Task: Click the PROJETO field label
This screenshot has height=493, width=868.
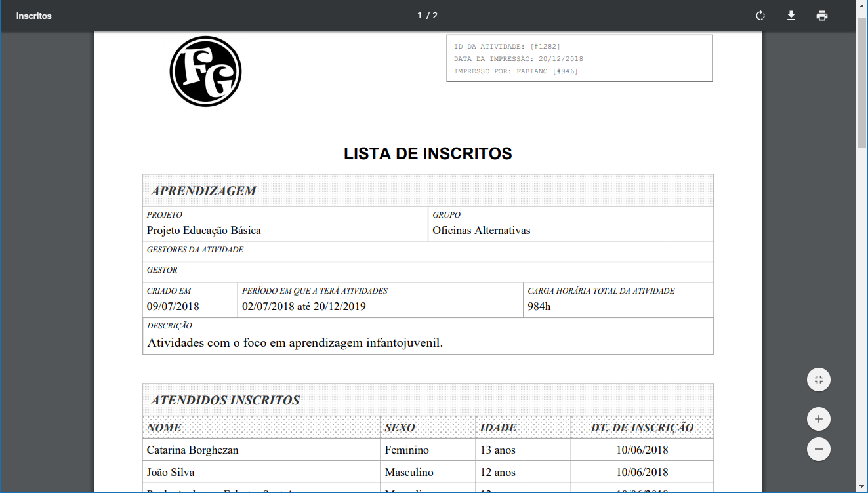Action: pyautogui.click(x=165, y=215)
